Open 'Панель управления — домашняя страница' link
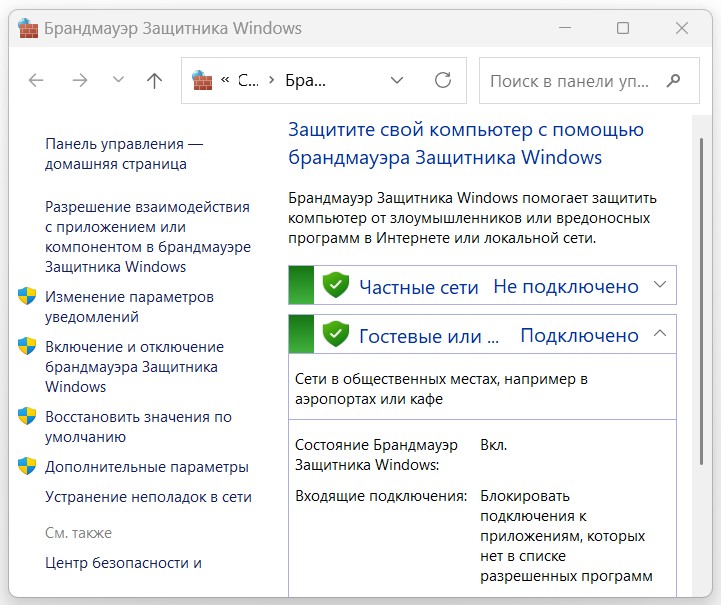The image size is (721, 605). 124,154
